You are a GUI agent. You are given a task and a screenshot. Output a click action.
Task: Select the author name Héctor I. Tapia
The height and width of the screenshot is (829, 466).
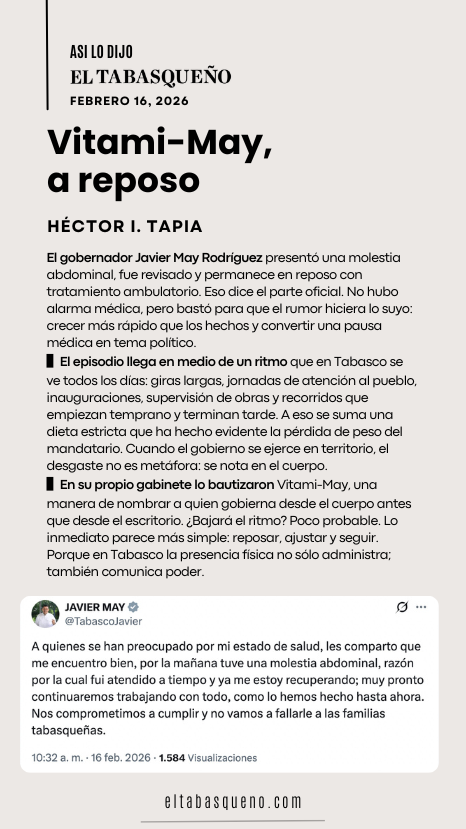(x=125, y=226)
